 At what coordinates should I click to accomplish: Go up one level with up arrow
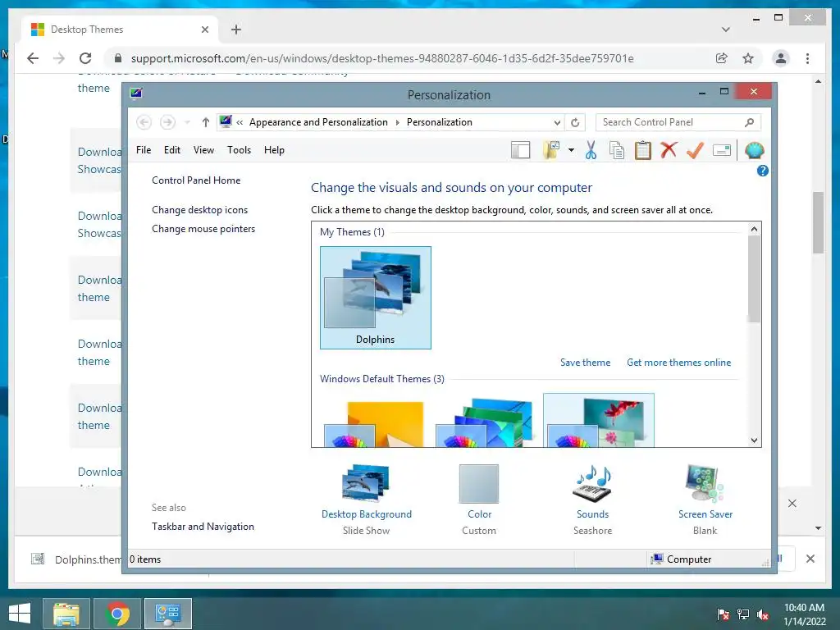point(205,123)
